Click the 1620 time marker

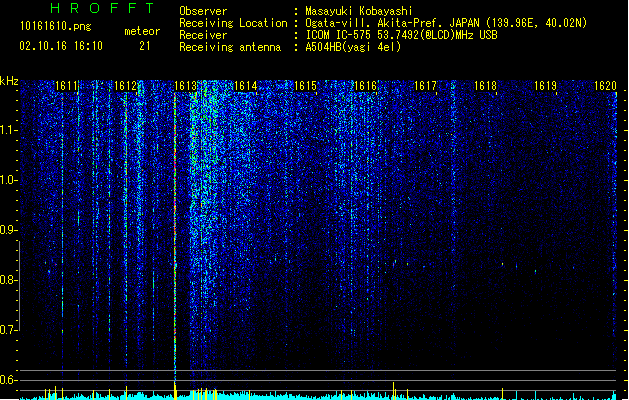605,86
